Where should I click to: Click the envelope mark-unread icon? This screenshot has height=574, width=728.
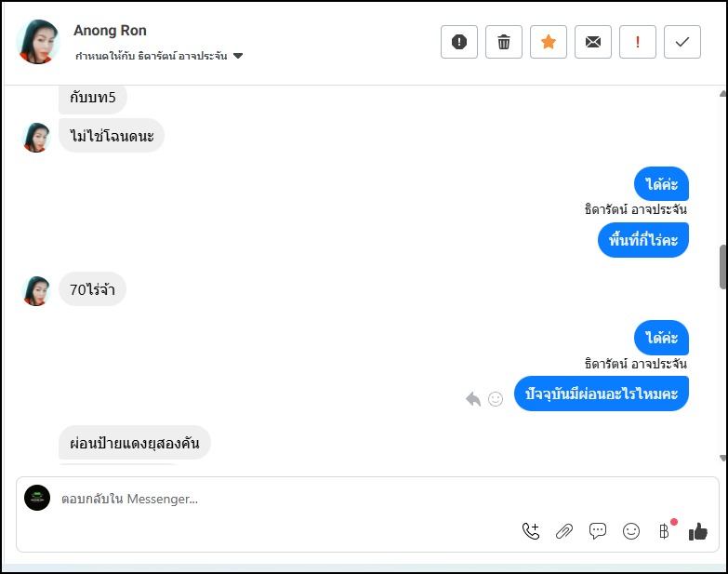coord(593,42)
